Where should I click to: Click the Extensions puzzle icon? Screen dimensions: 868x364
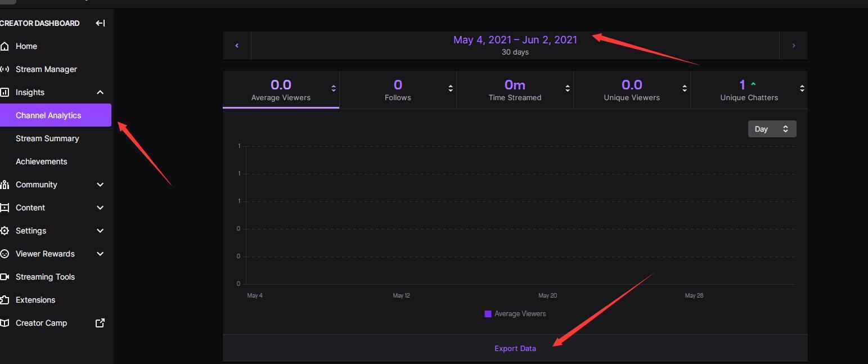point(5,300)
